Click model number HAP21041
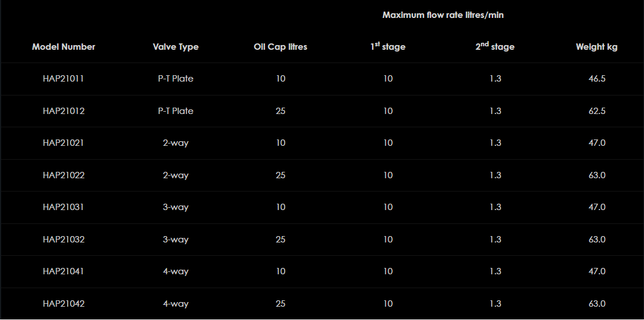Screen dimensions: 644x320 (64, 271)
